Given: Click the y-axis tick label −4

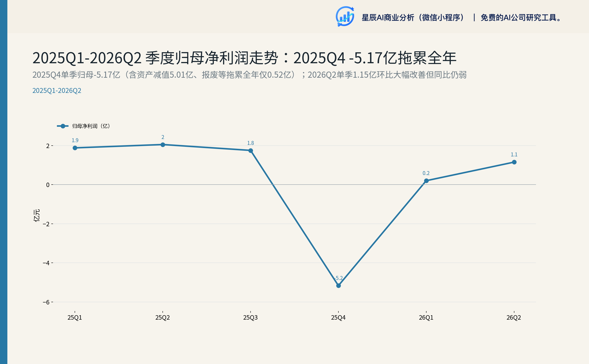Looking at the screenshot, I should 46,263.
